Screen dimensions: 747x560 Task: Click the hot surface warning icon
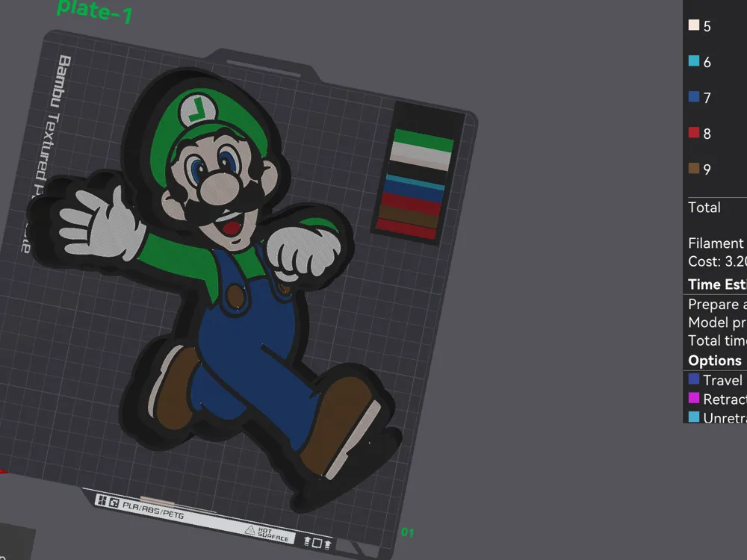click(x=250, y=530)
